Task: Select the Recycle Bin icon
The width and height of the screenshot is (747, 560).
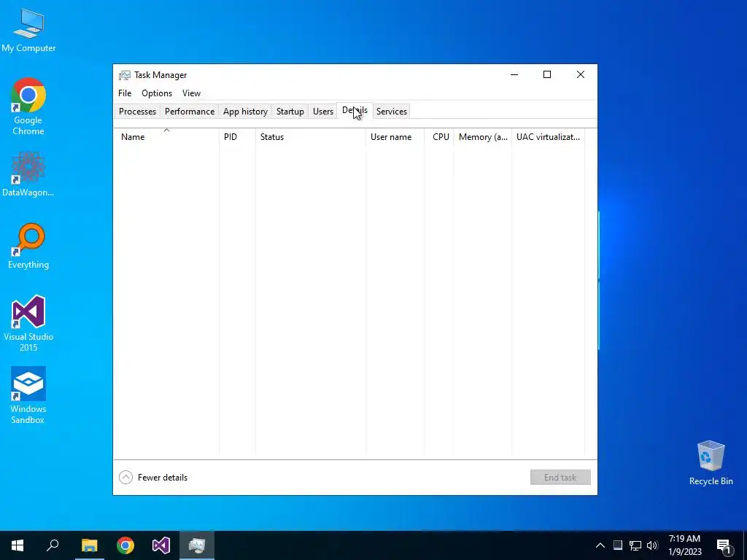Action: (711, 463)
